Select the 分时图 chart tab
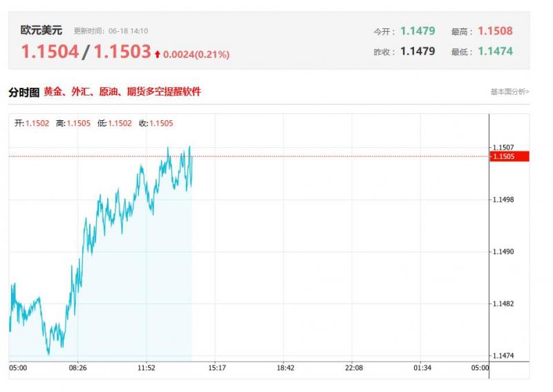This screenshot has width=553, height=392. 24,93
